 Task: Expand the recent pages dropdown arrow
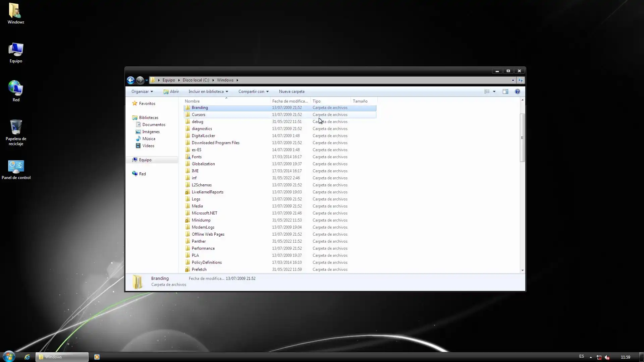tap(147, 80)
